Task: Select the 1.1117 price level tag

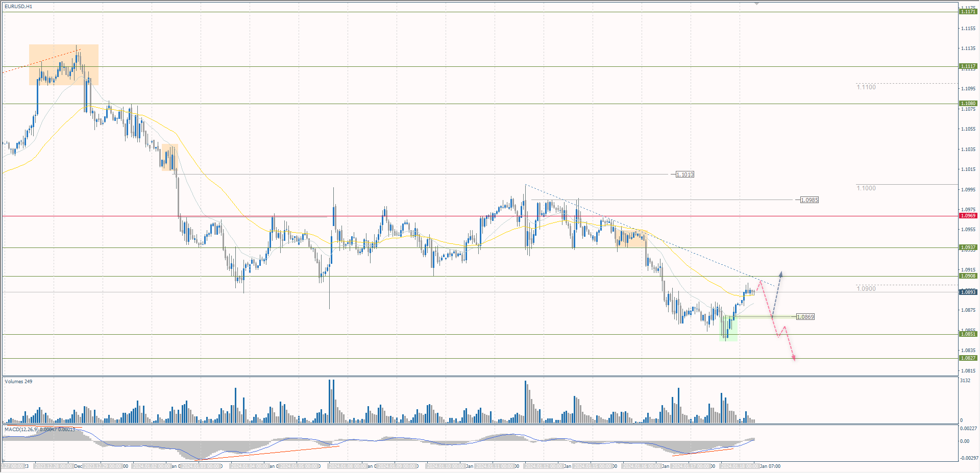Action: 968,66
